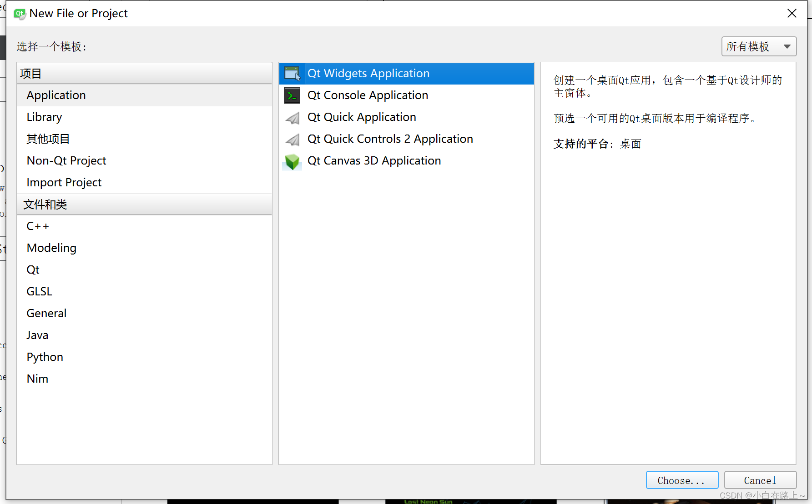The image size is (812, 504).
Task: Click the Qt logo in the title bar
Action: tap(20, 14)
